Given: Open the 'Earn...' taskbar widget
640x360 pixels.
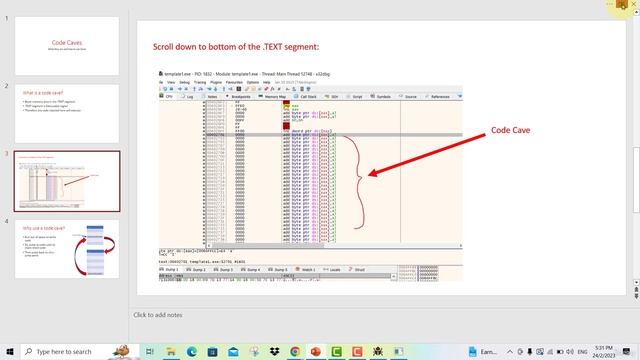Looking at the screenshot, I should (x=483, y=351).
